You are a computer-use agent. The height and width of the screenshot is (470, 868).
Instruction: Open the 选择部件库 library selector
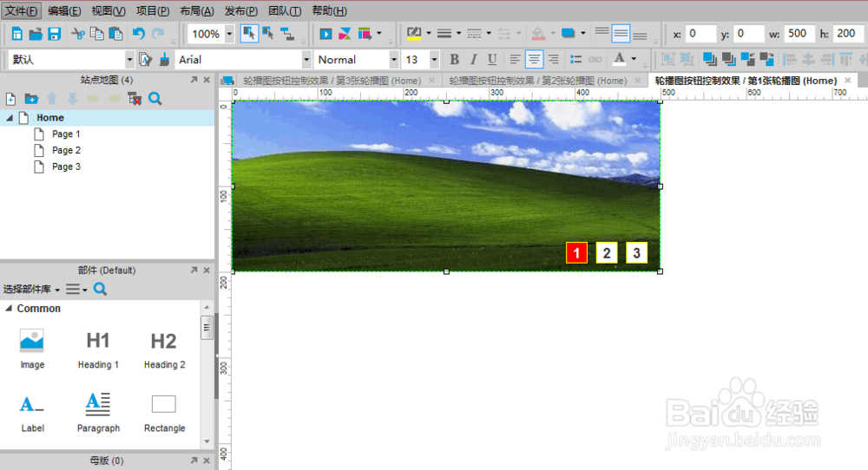coord(31,289)
